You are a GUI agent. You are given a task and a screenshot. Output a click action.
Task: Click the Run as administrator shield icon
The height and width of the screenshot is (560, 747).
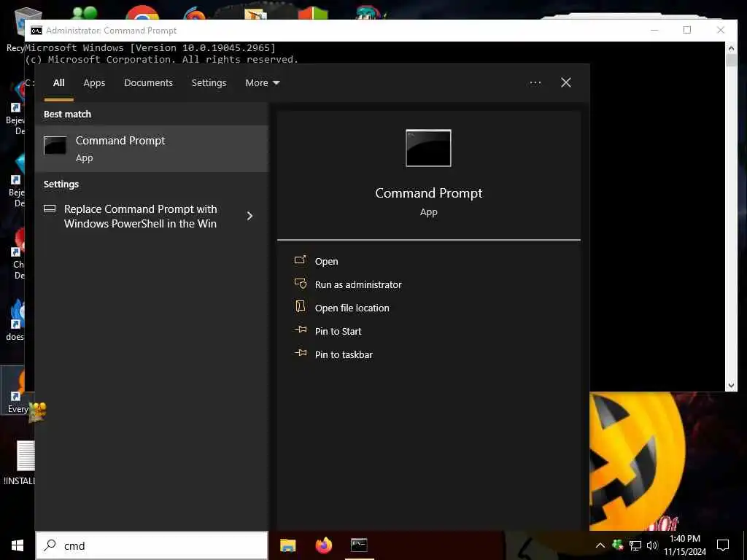[x=300, y=284]
